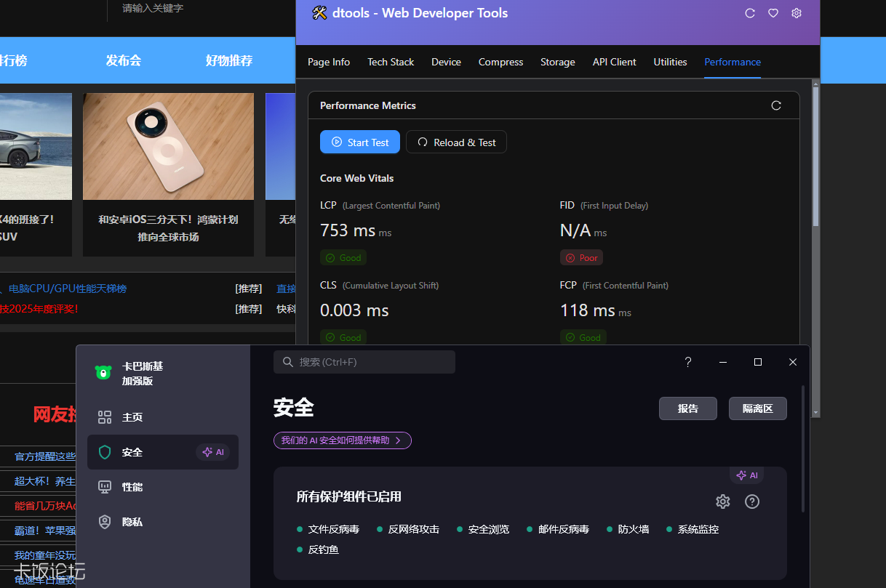Click the circled question icon in protection card

pyautogui.click(x=752, y=502)
